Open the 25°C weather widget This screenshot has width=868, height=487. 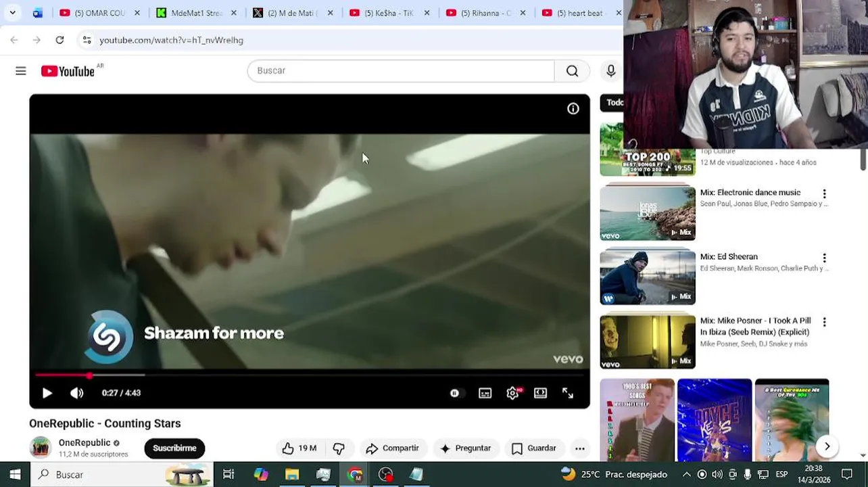(x=614, y=474)
